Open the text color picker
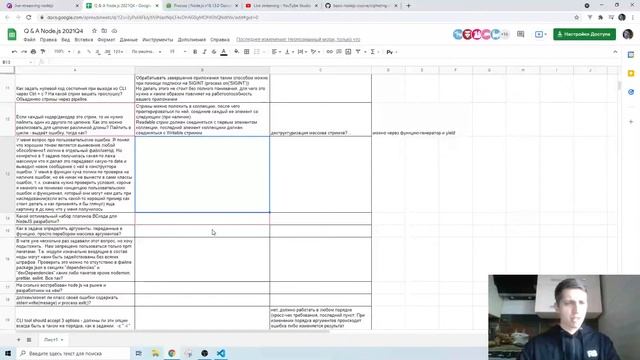 pos(224,52)
